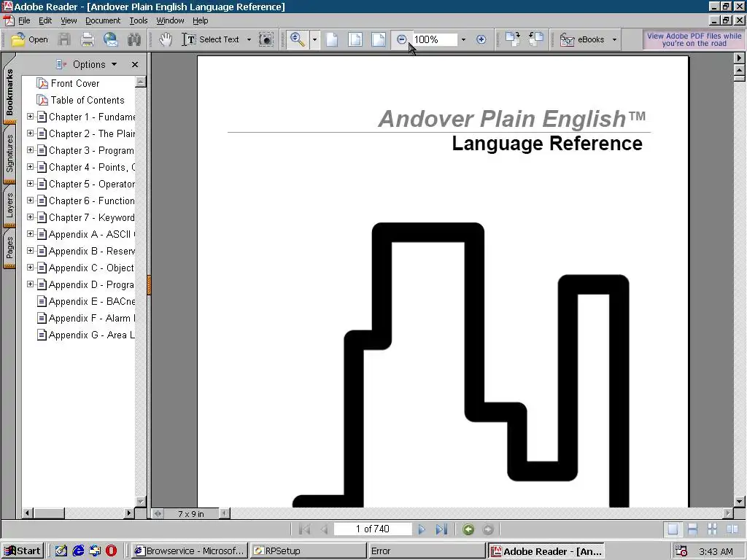Open the Tools menu
The width and height of the screenshot is (747, 560).
139,20
